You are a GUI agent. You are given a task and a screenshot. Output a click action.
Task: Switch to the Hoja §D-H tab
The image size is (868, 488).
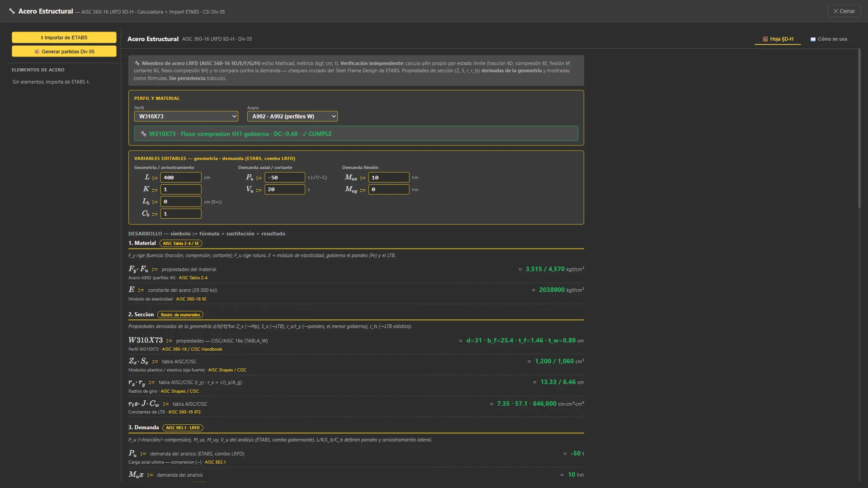tap(778, 39)
